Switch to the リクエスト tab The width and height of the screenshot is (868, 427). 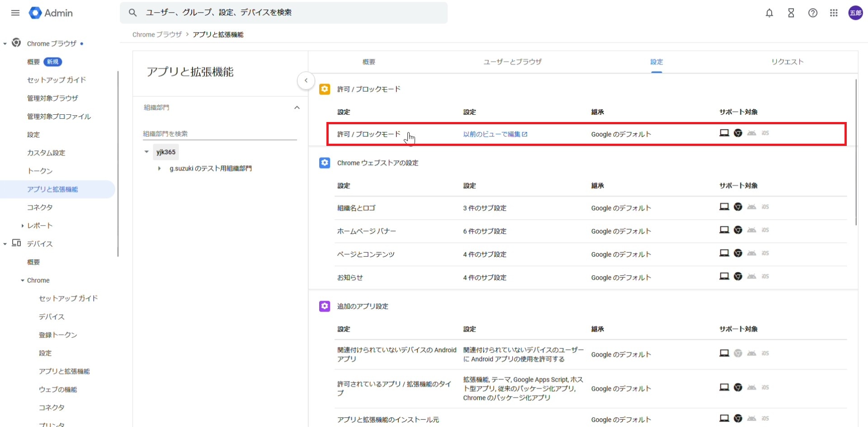point(787,62)
